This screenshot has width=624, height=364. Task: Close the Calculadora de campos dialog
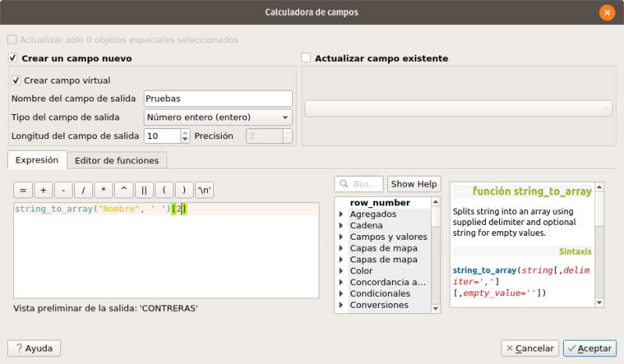tap(607, 12)
